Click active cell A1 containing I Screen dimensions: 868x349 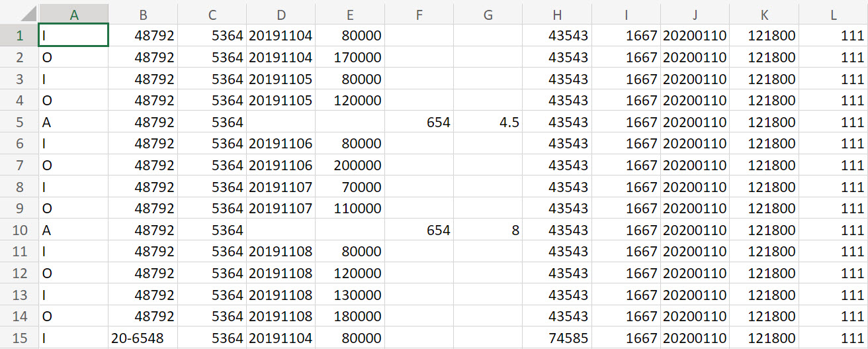click(x=74, y=36)
